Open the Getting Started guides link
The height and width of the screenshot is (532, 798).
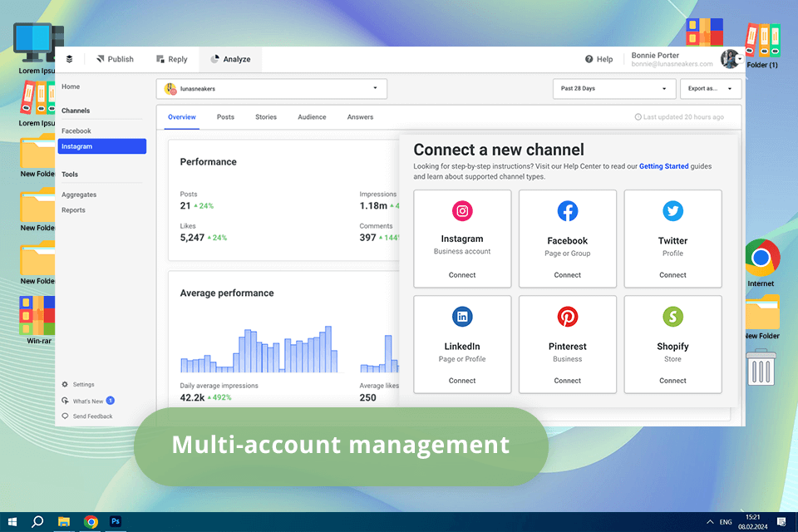pyautogui.click(x=663, y=166)
